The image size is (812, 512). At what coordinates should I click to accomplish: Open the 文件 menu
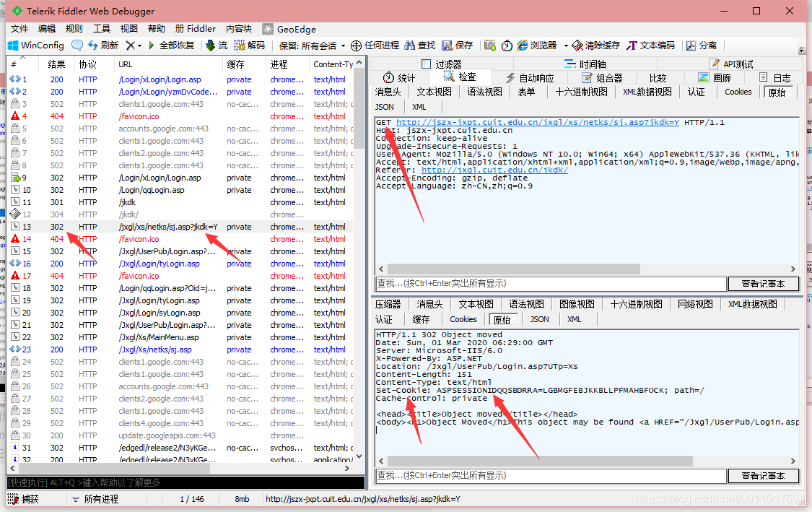[19, 28]
